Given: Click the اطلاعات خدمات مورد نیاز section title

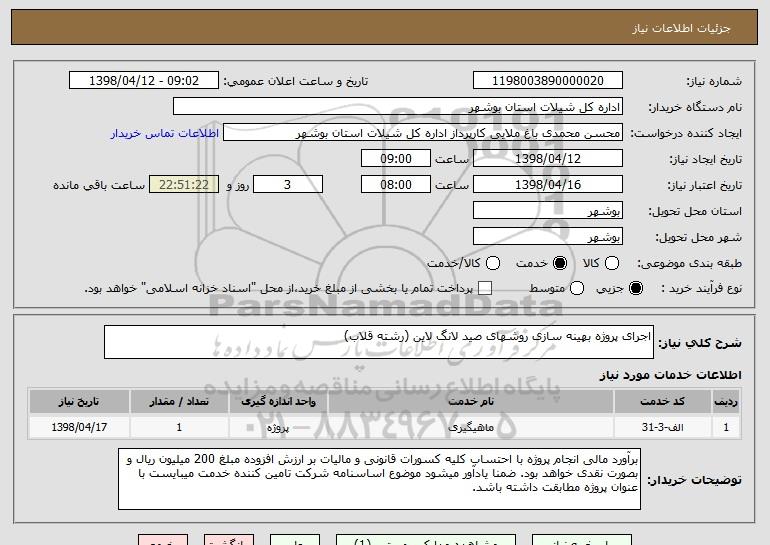Looking at the screenshot, I should pos(670,375).
